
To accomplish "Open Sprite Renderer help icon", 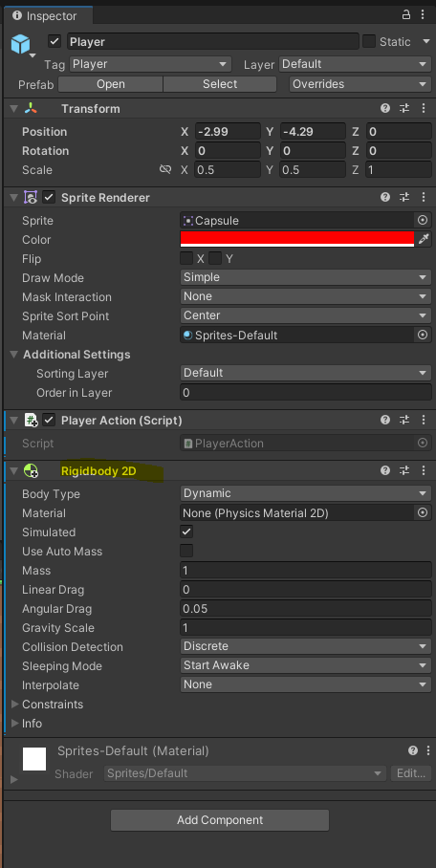I will click(385, 197).
